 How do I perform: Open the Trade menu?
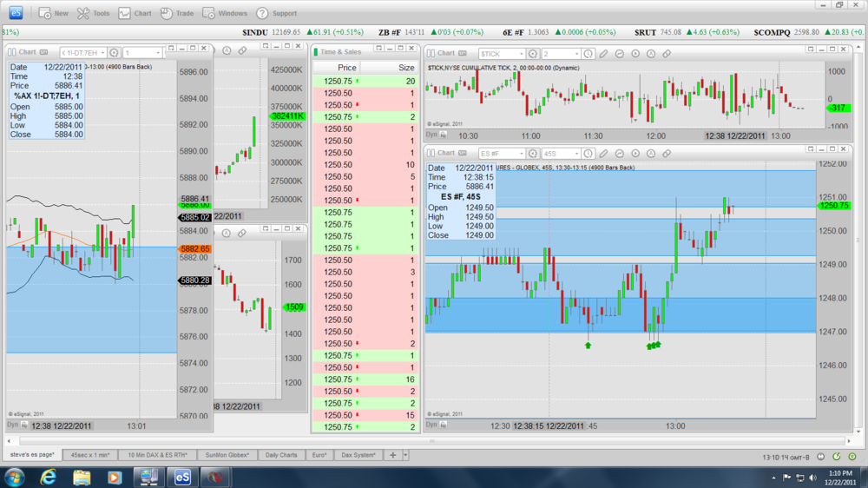(x=177, y=13)
